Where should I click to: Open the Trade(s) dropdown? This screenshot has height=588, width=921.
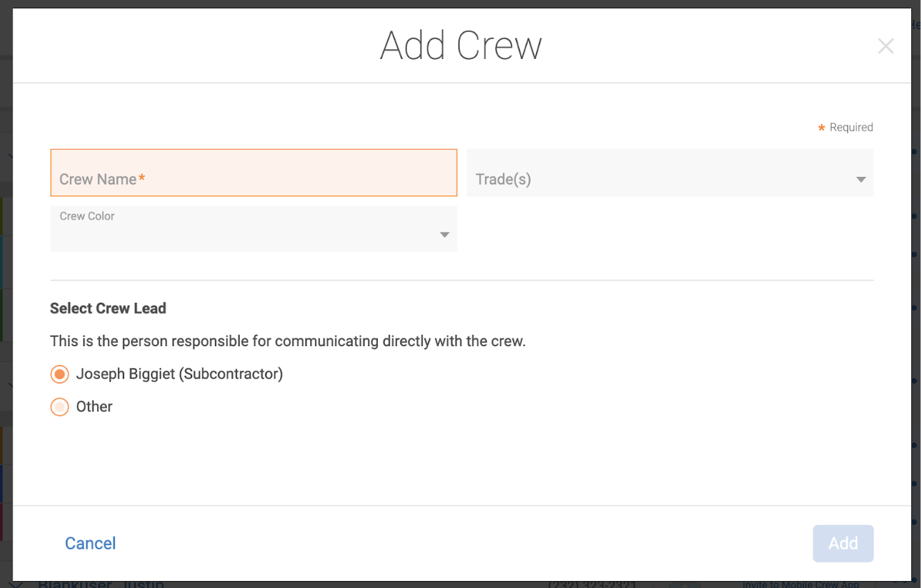pos(670,173)
